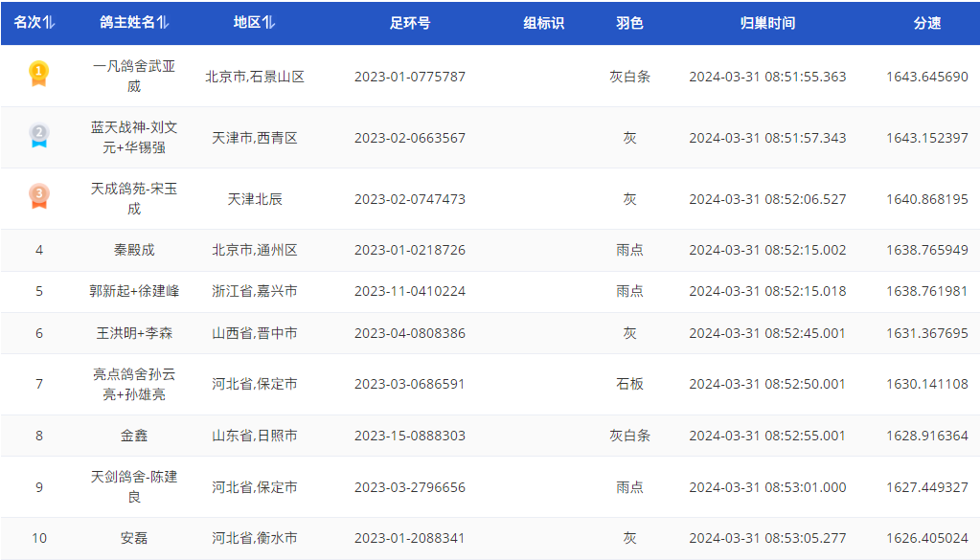Screen dimensions: 980x560
Task: Click the silver second-place medal icon
Action: (38, 137)
